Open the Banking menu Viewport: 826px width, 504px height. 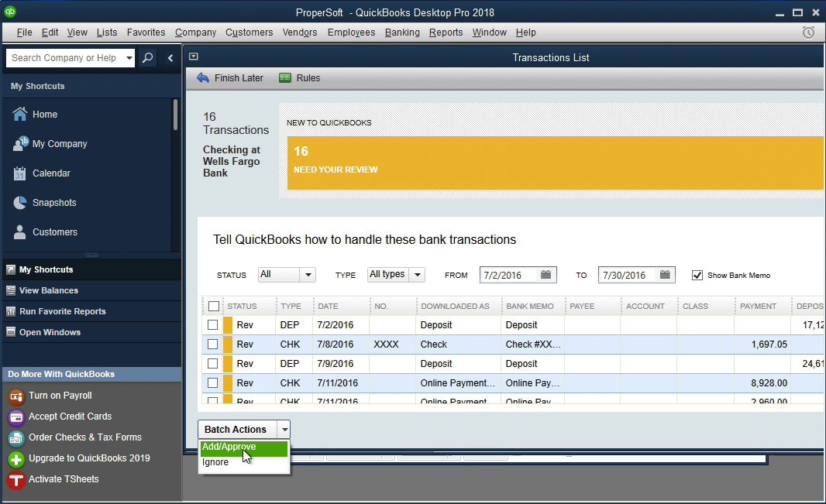pos(402,33)
